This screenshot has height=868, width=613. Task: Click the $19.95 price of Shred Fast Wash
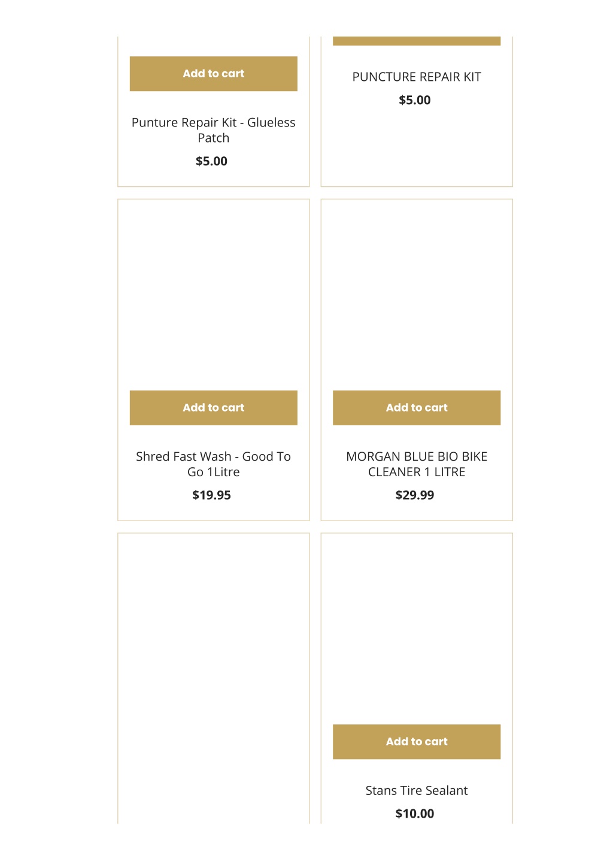coord(211,495)
